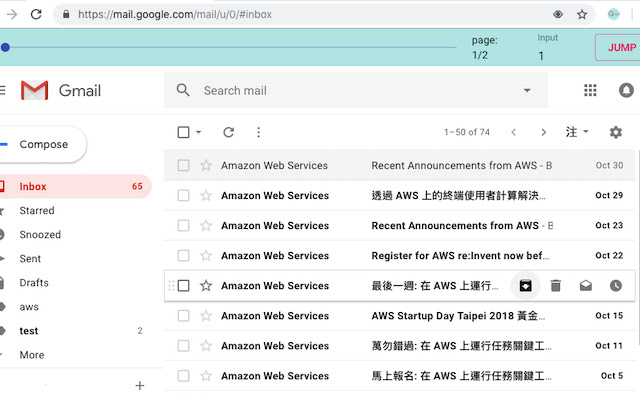
Task: Open notifications bell icon
Action: pos(626,90)
